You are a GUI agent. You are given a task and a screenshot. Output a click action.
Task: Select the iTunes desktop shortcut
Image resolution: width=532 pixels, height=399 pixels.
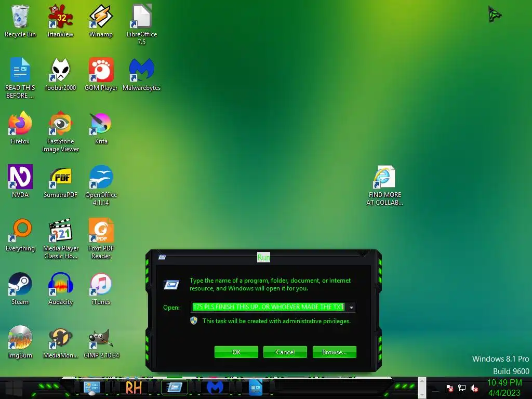pos(101,288)
